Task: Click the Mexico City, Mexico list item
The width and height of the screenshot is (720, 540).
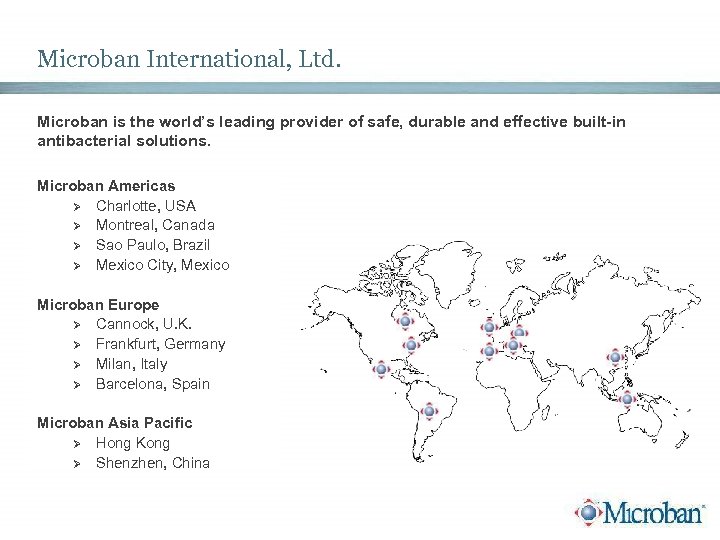Action: [x=163, y=265]
